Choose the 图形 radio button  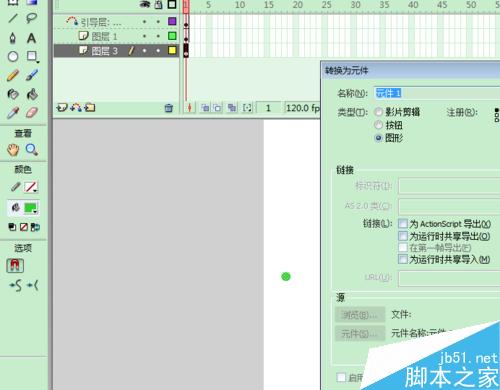pyautogui.click(x=378, y=138)
